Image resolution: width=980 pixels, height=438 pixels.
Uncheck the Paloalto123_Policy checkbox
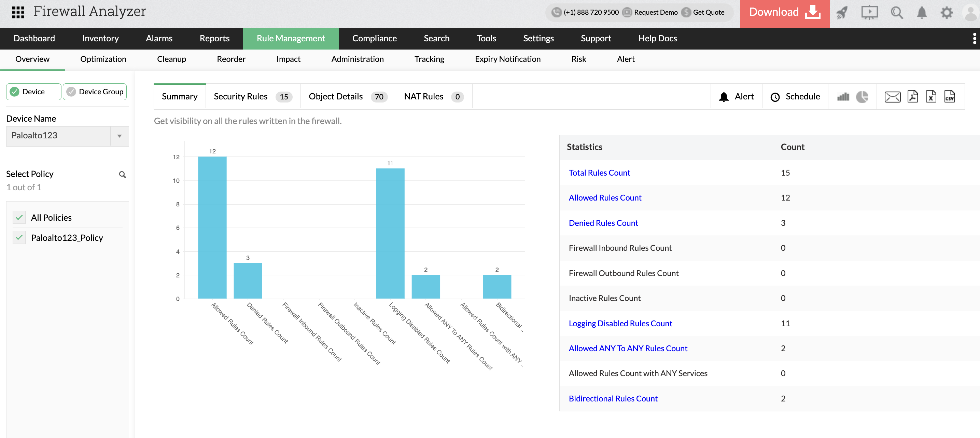[x=19, y=237]
